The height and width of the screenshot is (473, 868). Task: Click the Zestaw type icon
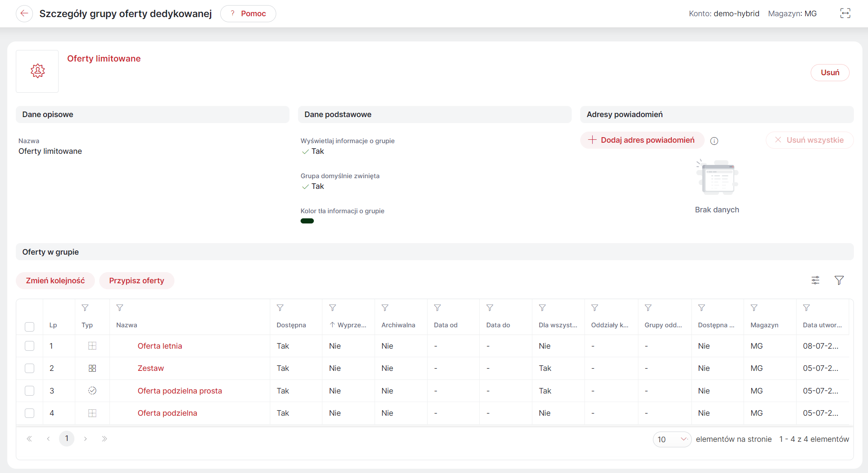pos(92,368)
